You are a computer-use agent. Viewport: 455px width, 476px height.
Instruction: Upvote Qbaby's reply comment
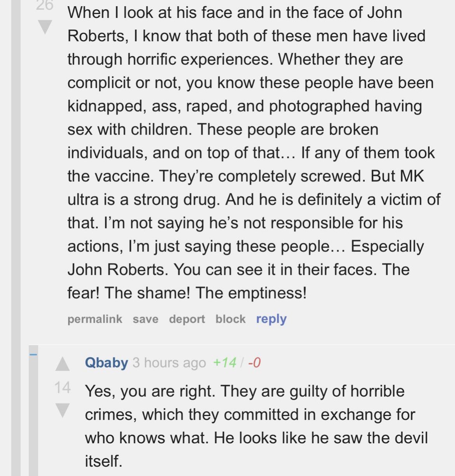[62, 364]
